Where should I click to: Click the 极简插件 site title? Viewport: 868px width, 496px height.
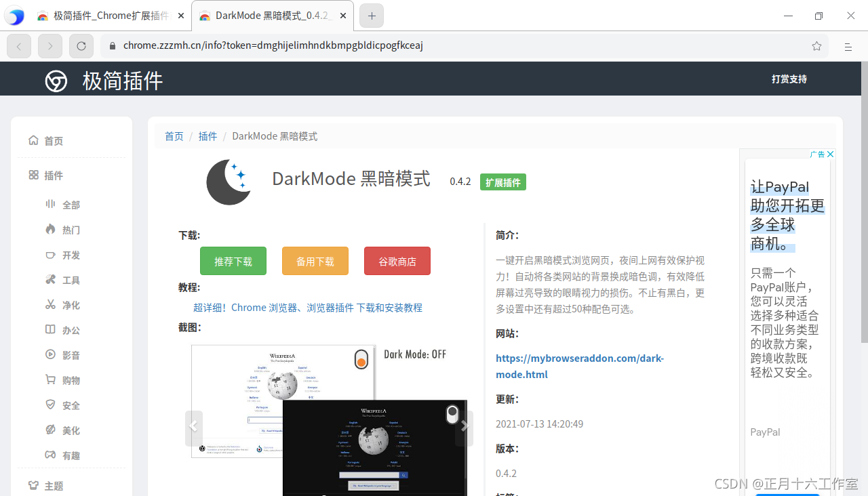123,81
